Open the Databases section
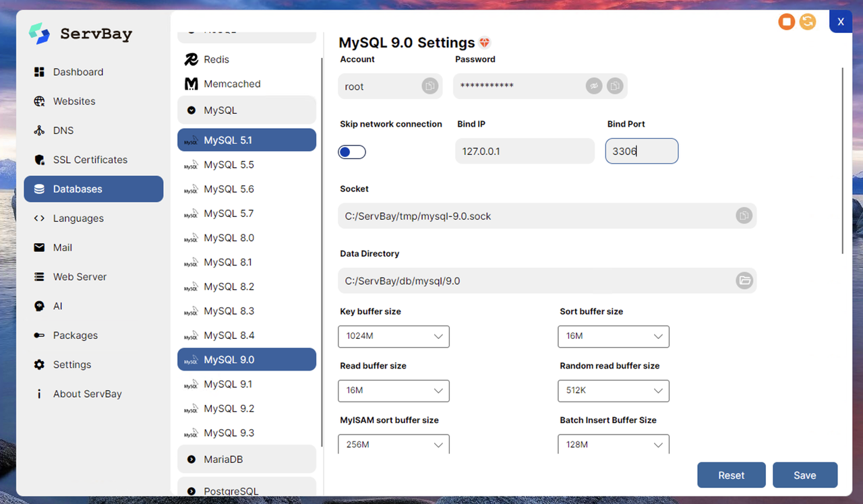 pyautogui.click(x=94, y=189)
